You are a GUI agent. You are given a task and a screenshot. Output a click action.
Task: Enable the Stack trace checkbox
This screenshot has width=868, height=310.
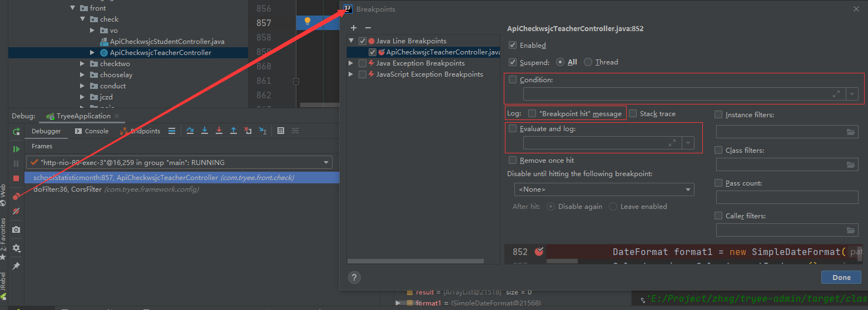pyautogui.click(x=633, y=113)
